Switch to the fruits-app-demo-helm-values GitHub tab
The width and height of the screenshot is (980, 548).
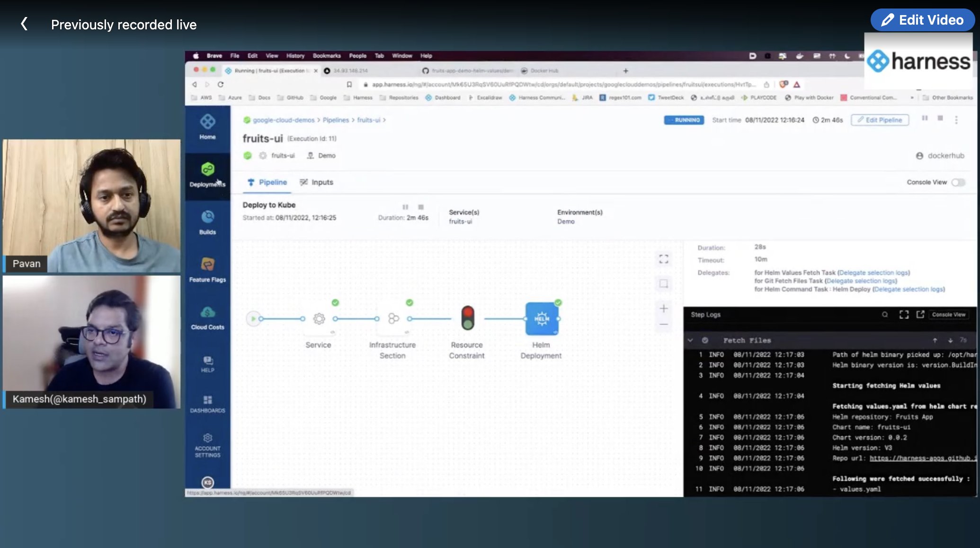pos(467,71)
